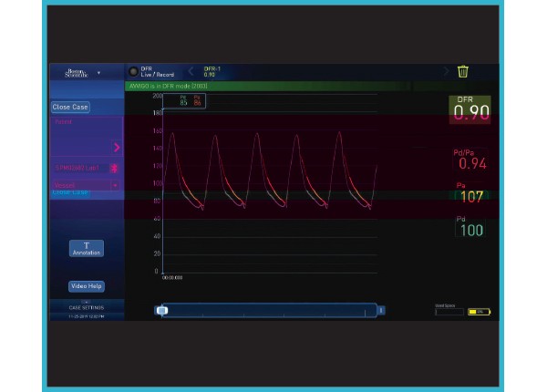547x392 pixels.
Task: Delete the recording with the trash icon
Action: click(x=462, y=71)
